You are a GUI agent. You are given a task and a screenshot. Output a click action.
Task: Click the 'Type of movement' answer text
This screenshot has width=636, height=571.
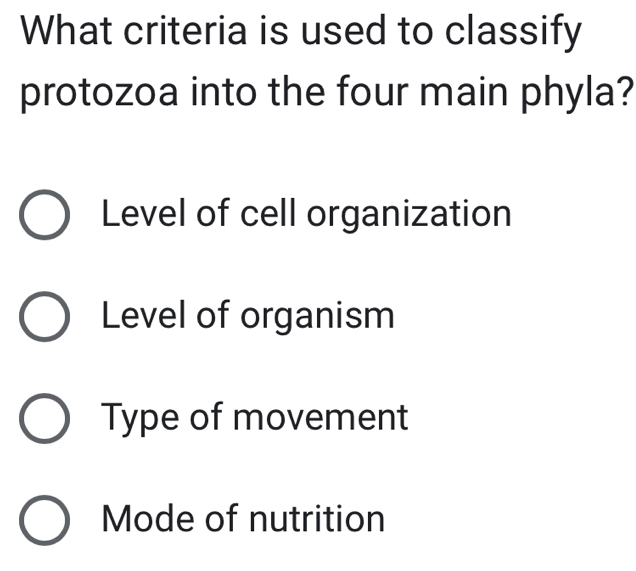(256, 417)
